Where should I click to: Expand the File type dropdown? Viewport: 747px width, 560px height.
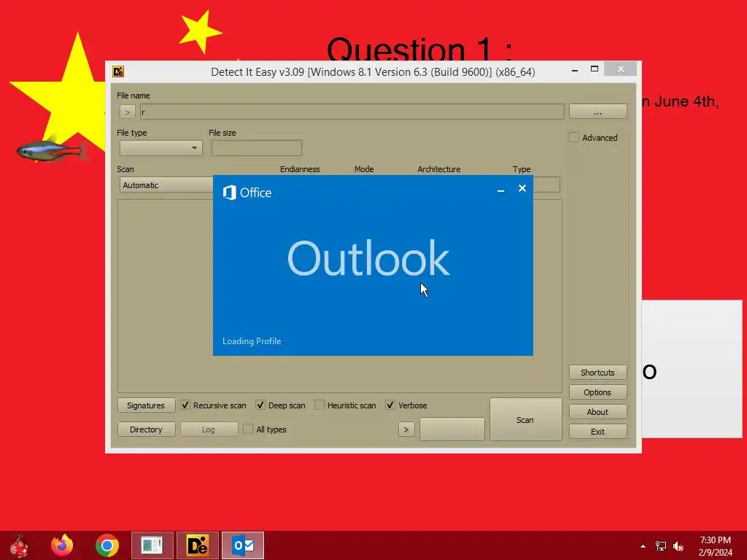(161, 148)
